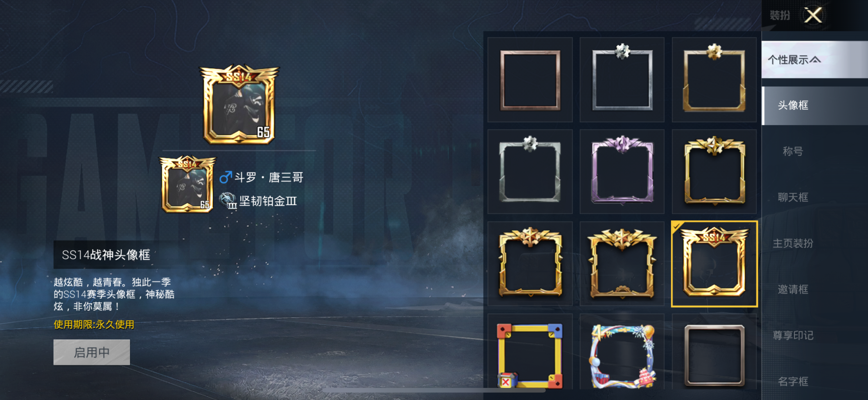Select the checked SS14 avatar frame
Viewport: 868px width, 400px height.
tap(714, 264)
